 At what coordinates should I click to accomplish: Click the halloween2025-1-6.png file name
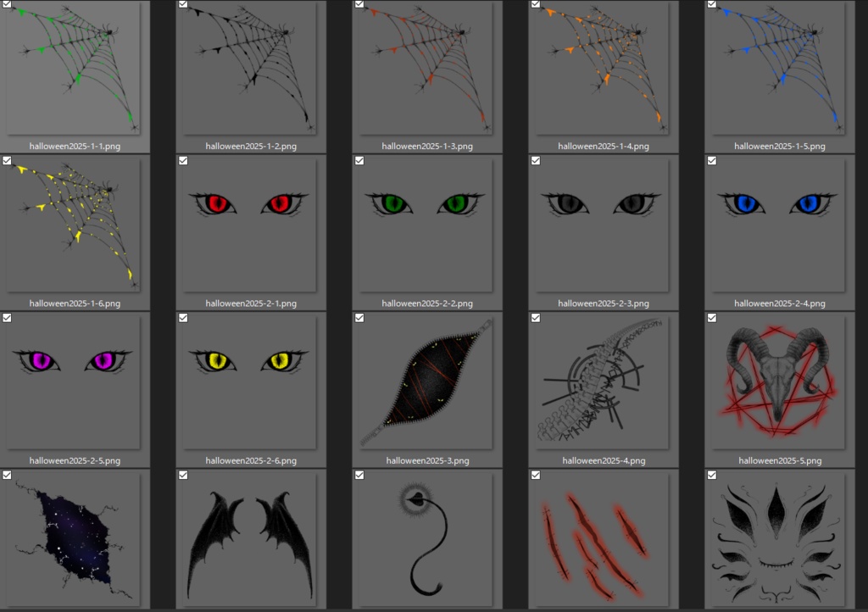click(x=75, y=303)
